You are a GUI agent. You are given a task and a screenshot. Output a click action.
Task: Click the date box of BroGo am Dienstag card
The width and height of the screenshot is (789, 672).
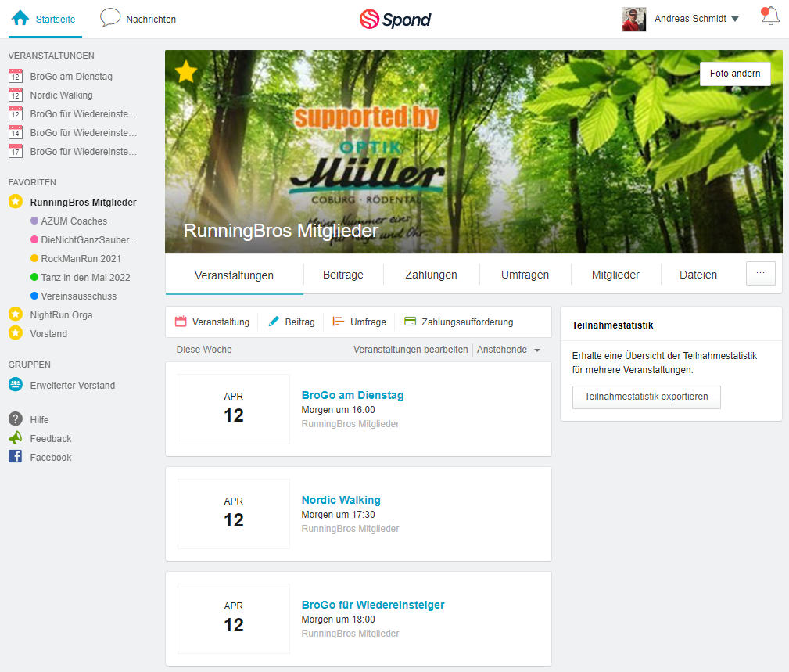click(x=234, y=408)
